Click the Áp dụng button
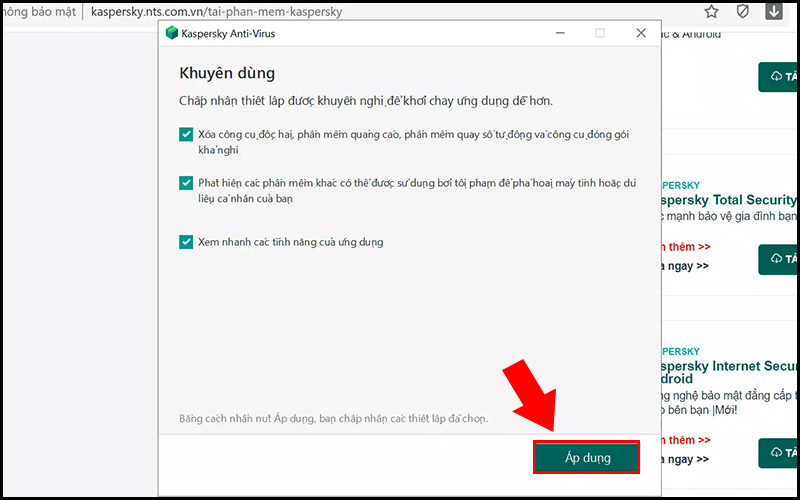Viewport: 800px width, 500px height. pyautogui.click(x=586, y=458)
